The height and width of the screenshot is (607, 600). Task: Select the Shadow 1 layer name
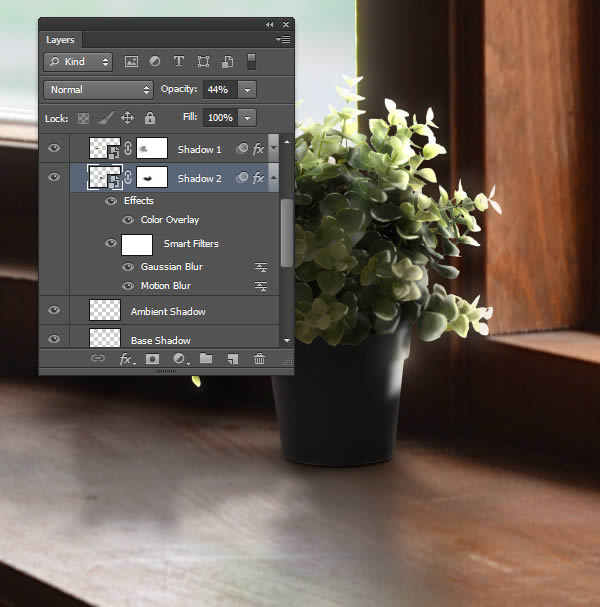coord(199,149)
